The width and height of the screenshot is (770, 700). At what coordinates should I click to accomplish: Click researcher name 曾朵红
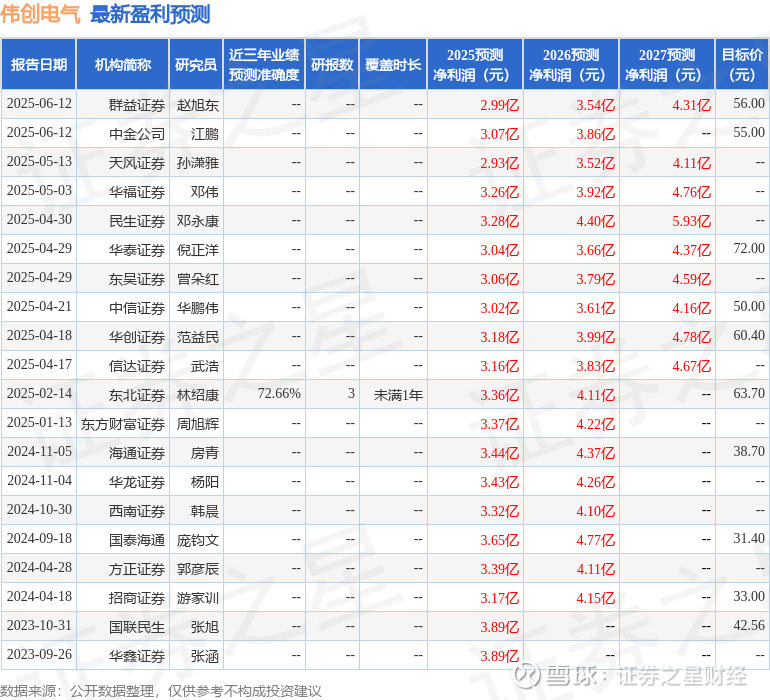(197, 279)
